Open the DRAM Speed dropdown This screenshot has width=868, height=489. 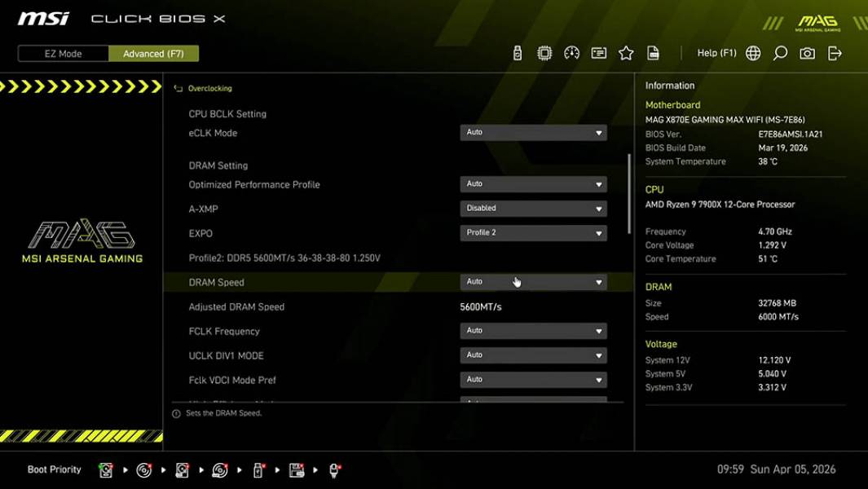pos(533,281)
